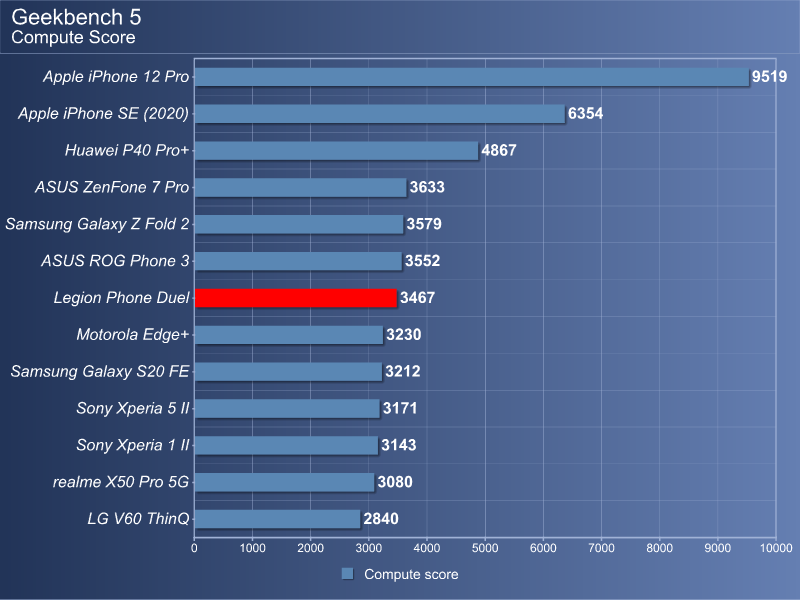
Task: Select the 'LG V60 ThinQ' label
Action: tap(138, 519)
